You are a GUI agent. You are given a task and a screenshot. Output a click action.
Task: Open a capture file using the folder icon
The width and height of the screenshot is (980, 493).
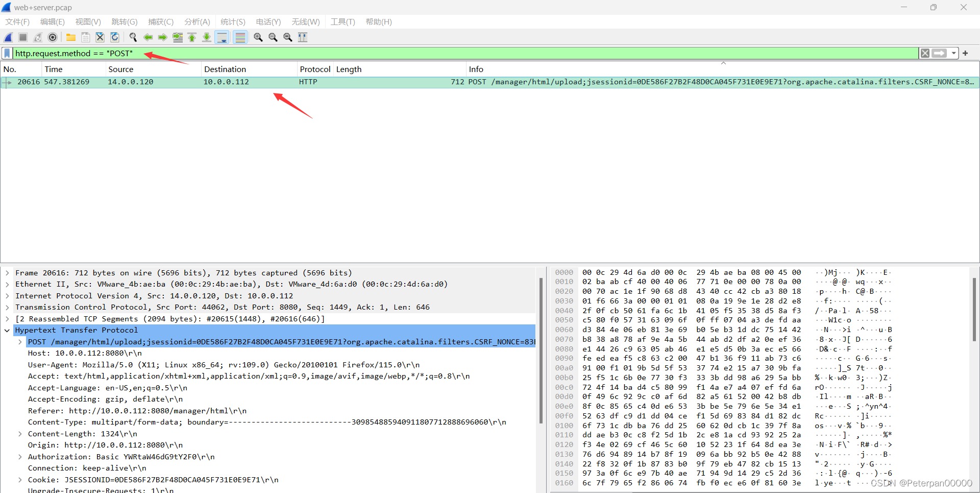tap(70, 37)
